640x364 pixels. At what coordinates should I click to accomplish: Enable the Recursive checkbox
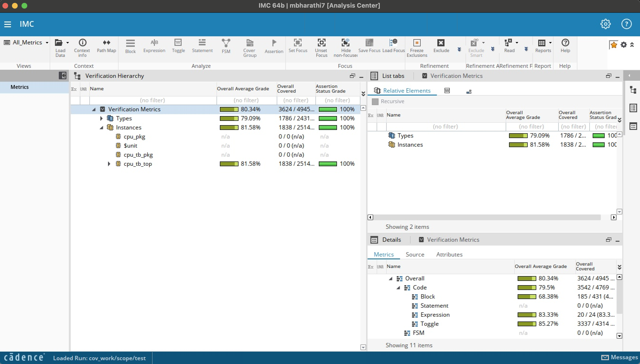(x=375, y=102)
